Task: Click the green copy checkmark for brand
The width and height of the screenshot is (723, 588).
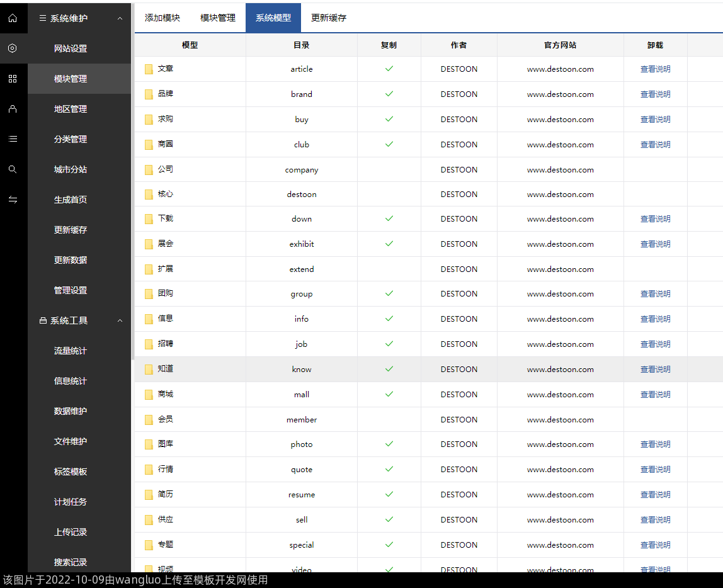Action: tap(389, 94)
